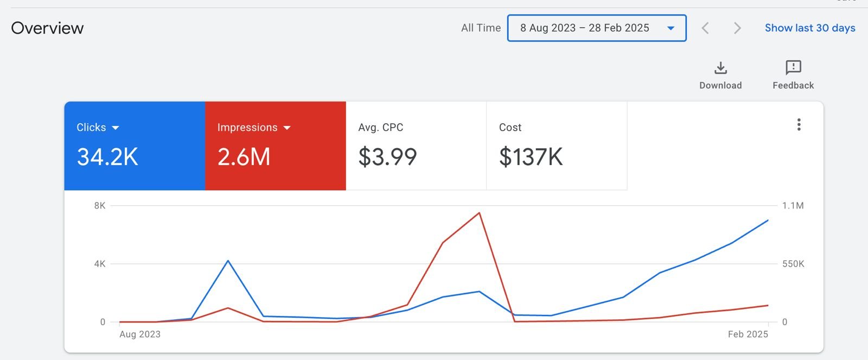Go to the previous date range arrow
Screen dimensions: 868x360
click(x=705, y=28)
